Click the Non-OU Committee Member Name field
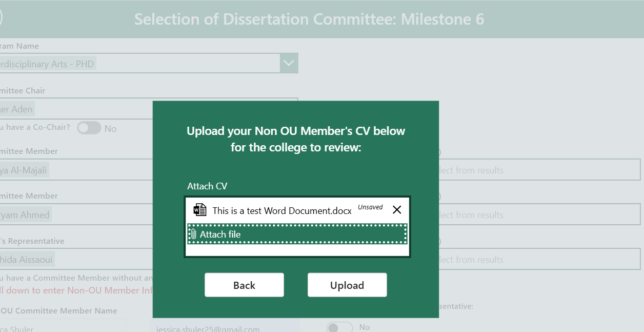 tap(62, 327)
